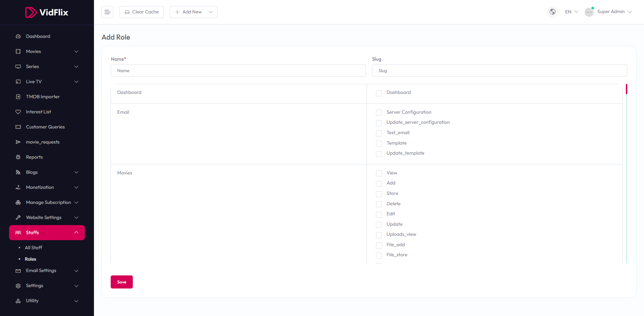
Task: Open the Add New dropdown
Action: 193,12
